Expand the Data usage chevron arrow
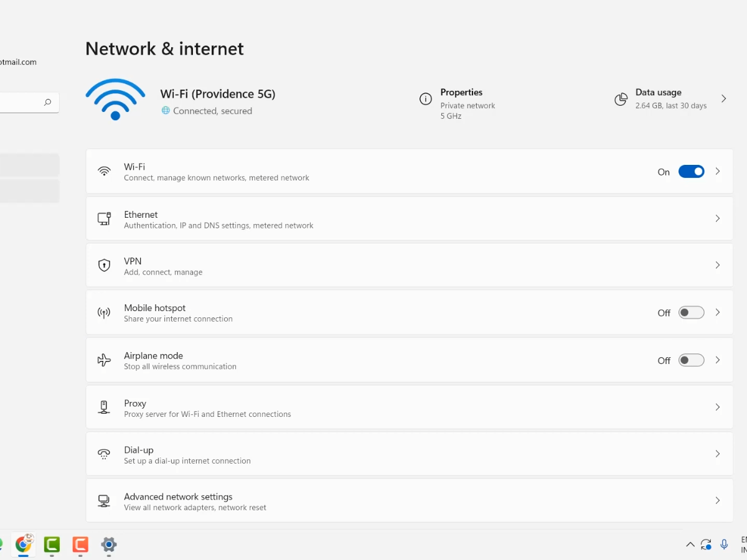 pos(723,99)
